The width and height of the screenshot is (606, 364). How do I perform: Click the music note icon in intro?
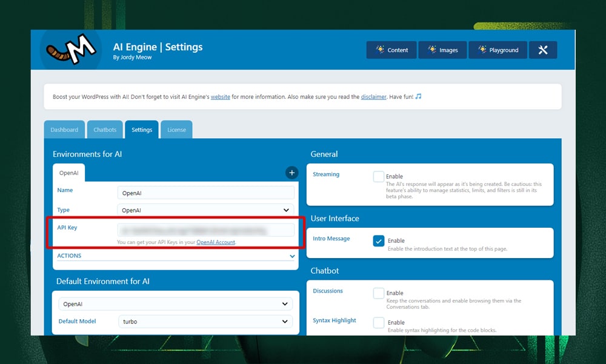[x=418, y=96]
